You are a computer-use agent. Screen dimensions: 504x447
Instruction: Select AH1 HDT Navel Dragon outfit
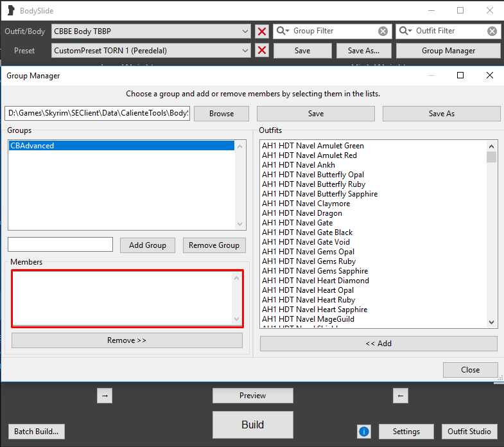click(302, 213)
